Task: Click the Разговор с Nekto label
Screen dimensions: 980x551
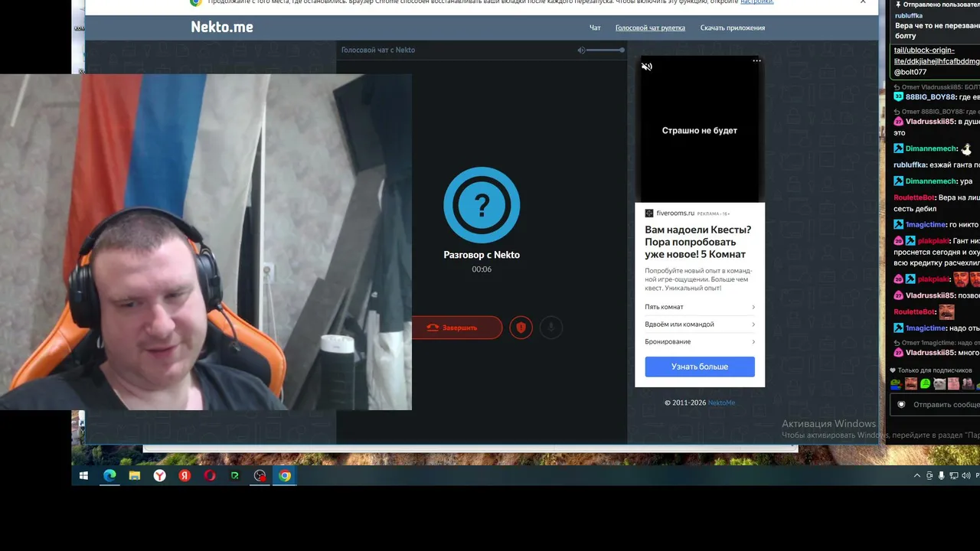Action: [x=482, y=255]
